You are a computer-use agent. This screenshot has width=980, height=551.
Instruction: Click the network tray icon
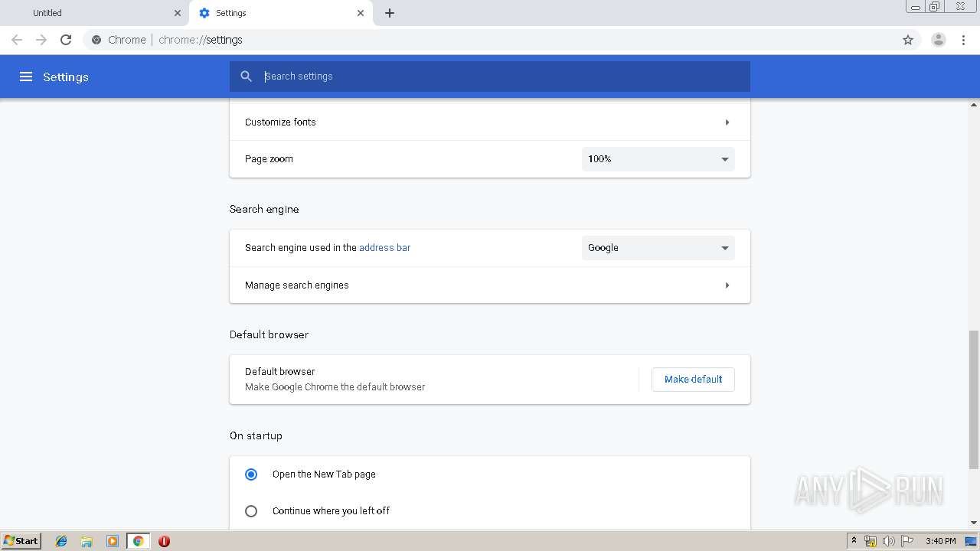tap(871, 541)
